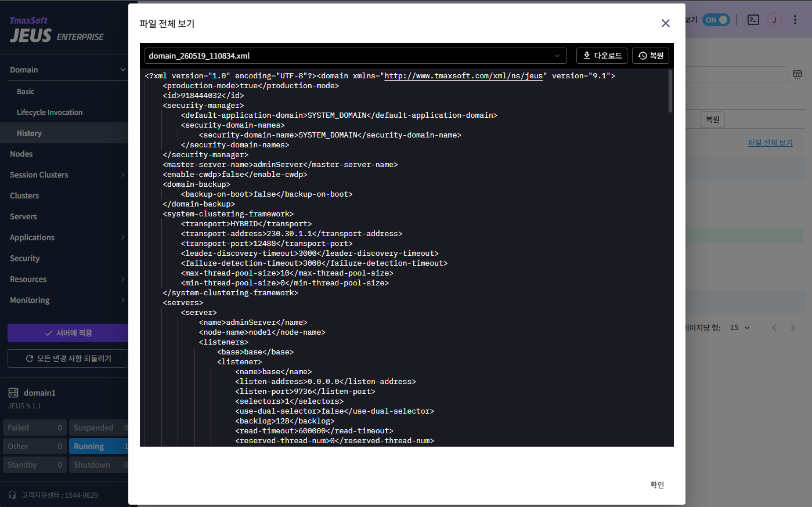Click 모든 변경 사항 되돌리기 revert button

68,358
